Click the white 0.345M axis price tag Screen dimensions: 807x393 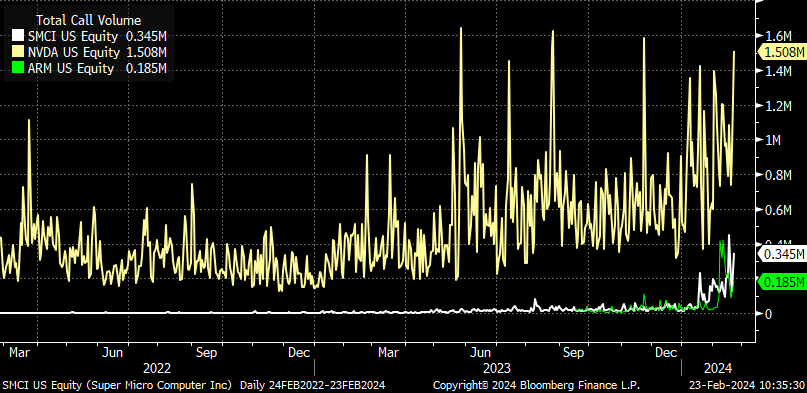point(782,254)
